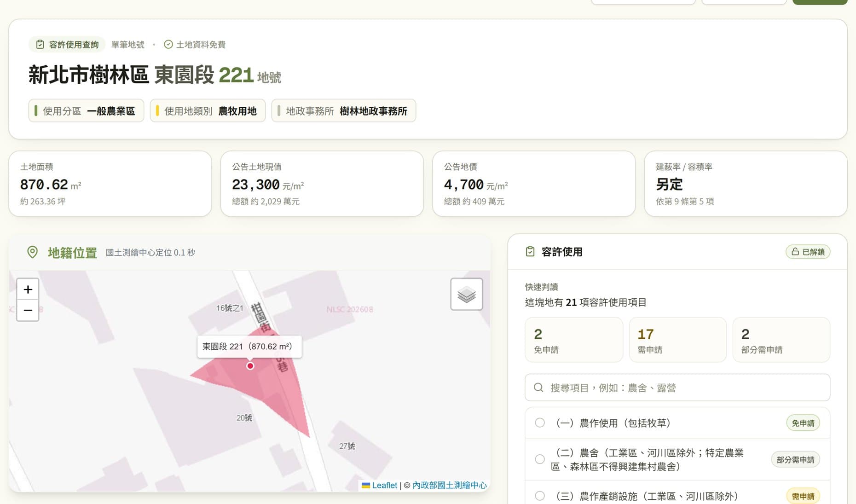Click the 使用地類別 農牧用地 chip

click(208, 110)
